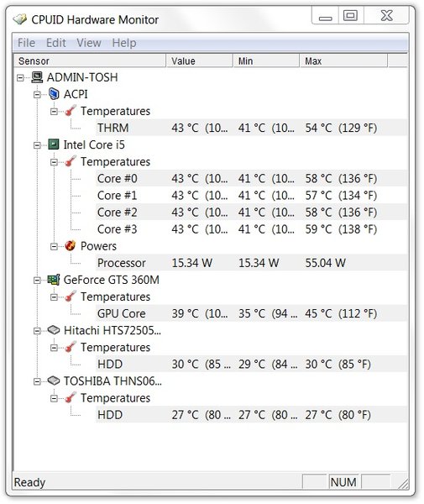This screenshot has height=504, width=424.
Task: Select the Intel Core i5 chip icon
Action: [x=54, y=144]
